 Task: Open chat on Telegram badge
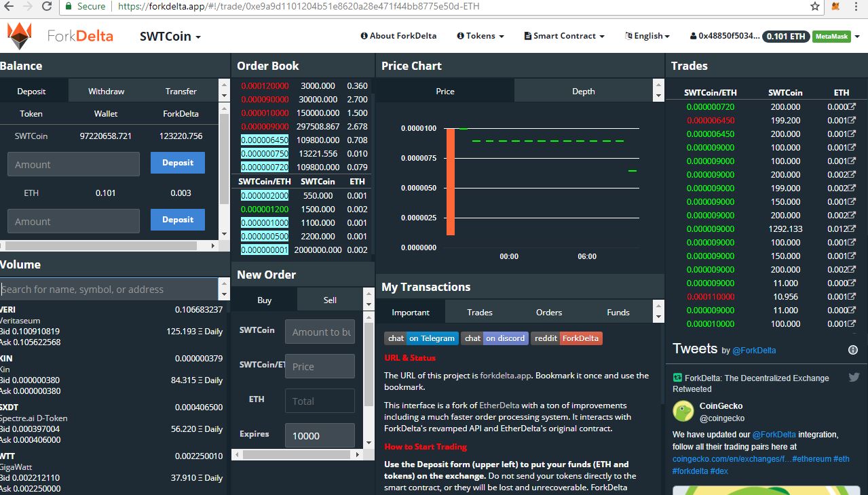421,338
